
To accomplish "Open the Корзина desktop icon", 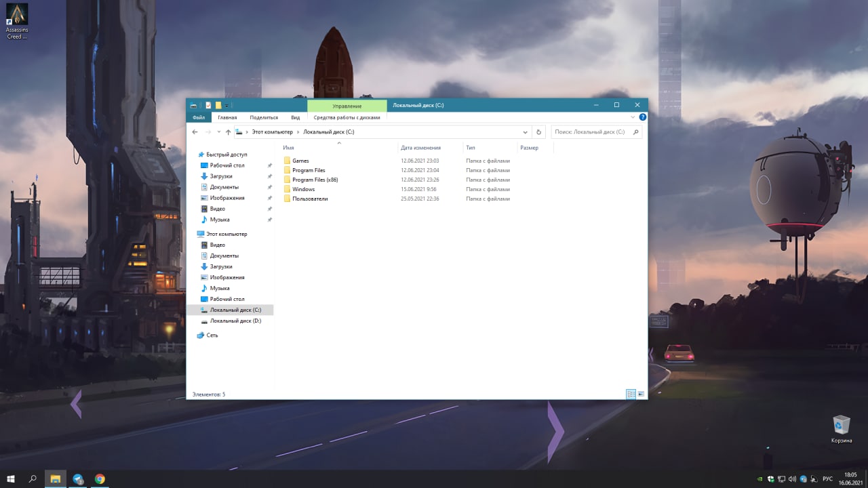I will point(842,429).
